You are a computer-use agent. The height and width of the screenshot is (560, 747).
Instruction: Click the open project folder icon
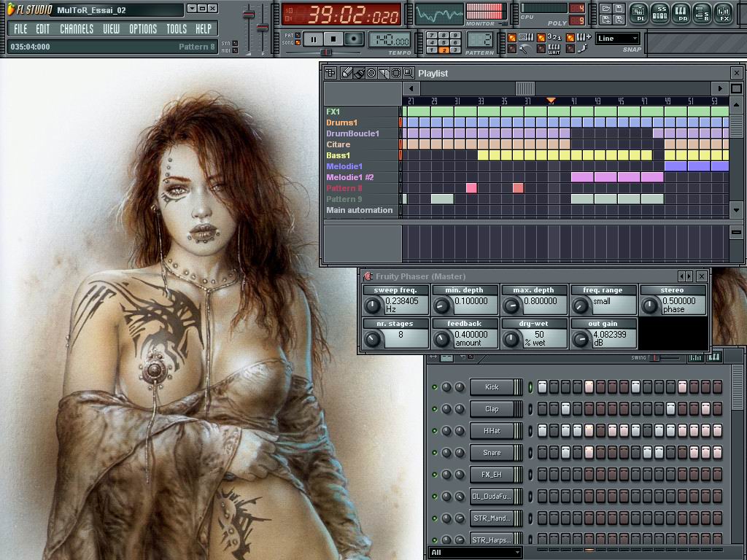coord(605,9)
